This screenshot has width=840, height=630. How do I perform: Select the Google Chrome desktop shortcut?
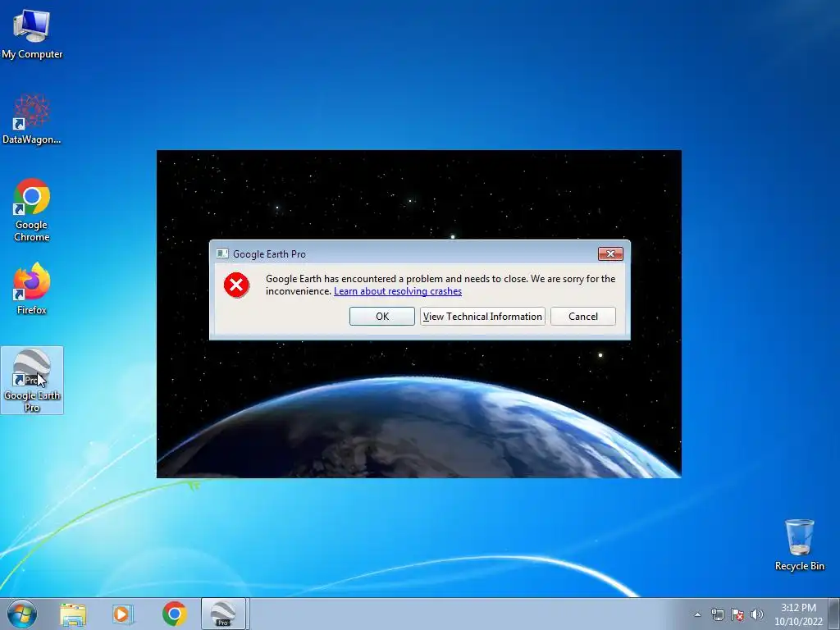[x=32, y=210]
